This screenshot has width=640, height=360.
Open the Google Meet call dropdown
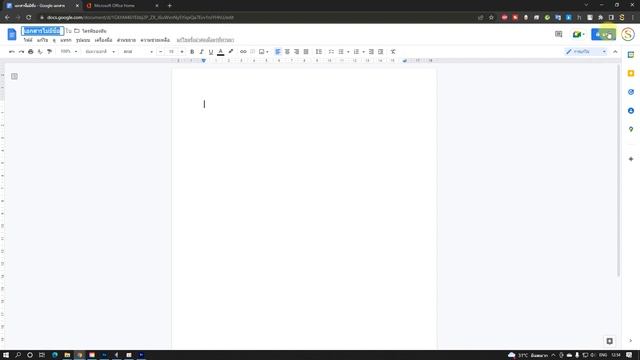click(578, 34)
